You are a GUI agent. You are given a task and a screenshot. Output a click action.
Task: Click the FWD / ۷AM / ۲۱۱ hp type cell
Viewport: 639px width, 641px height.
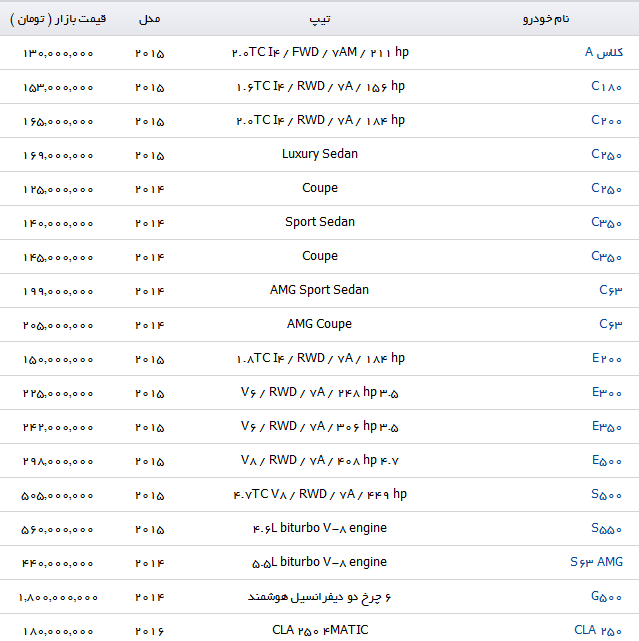(x=320, y=52)
